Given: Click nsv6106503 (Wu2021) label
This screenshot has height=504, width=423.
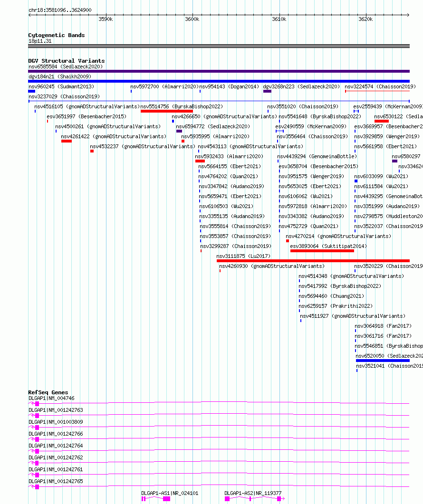Looking at the screenshot, I should click(226, 206).
